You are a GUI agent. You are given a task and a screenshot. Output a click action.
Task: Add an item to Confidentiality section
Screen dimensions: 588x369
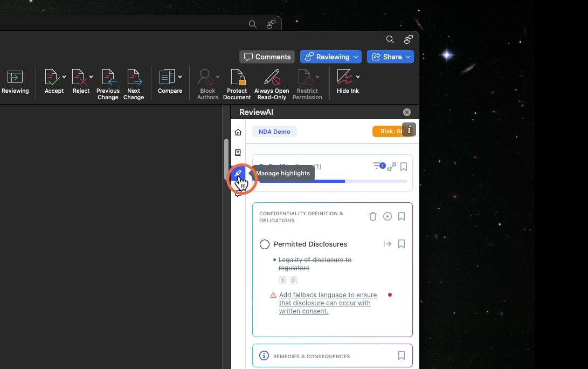point(388,216)
